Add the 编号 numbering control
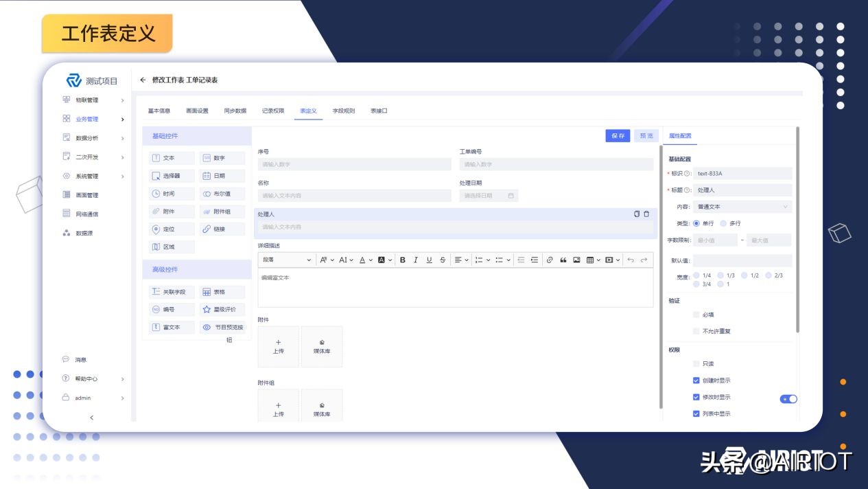Image resolution: width=868 pixels, height=489 pixels. [172, 310]
